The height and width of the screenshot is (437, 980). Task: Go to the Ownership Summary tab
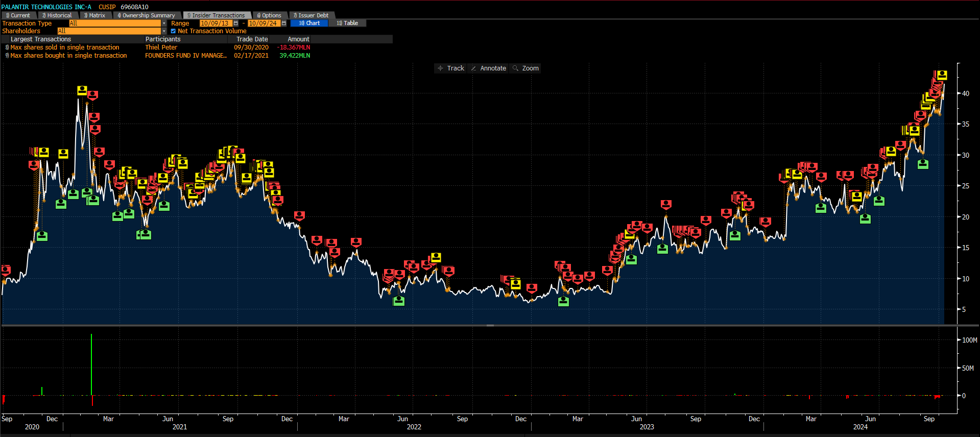(147, 15)
